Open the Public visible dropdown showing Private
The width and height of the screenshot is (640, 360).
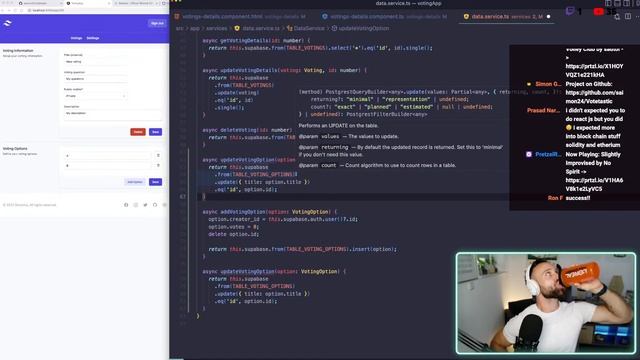point(95,96)
